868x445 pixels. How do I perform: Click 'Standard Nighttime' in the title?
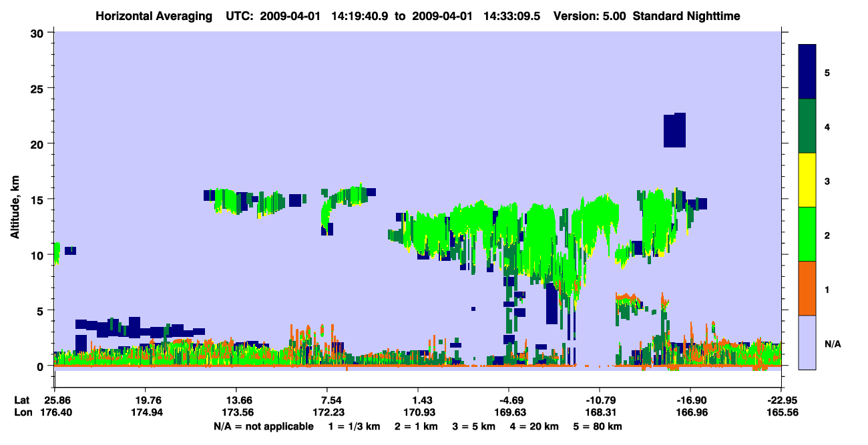687,16
